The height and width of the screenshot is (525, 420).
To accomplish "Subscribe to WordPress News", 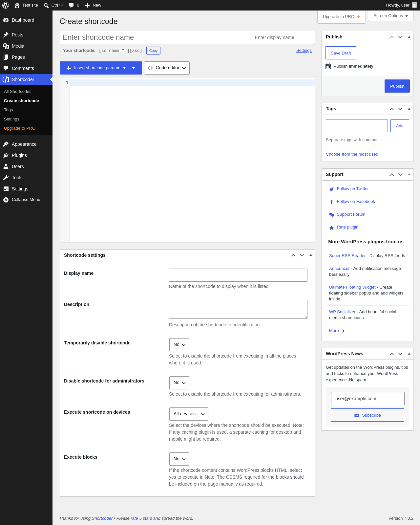I will point(367,415).
